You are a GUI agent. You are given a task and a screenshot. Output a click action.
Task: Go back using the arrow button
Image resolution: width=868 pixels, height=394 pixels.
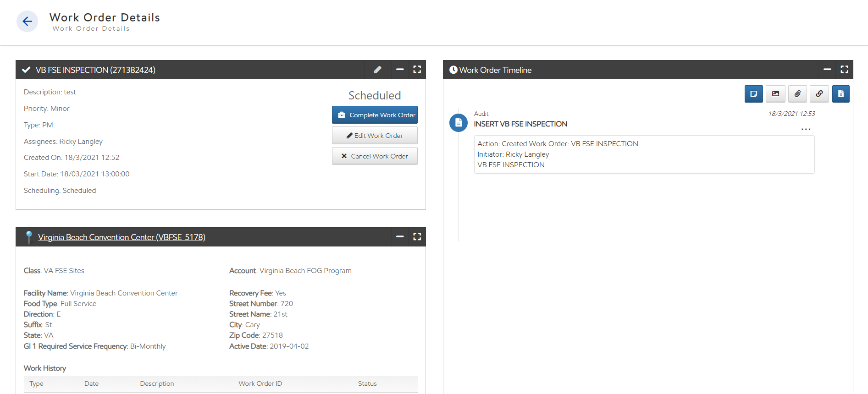27,22
